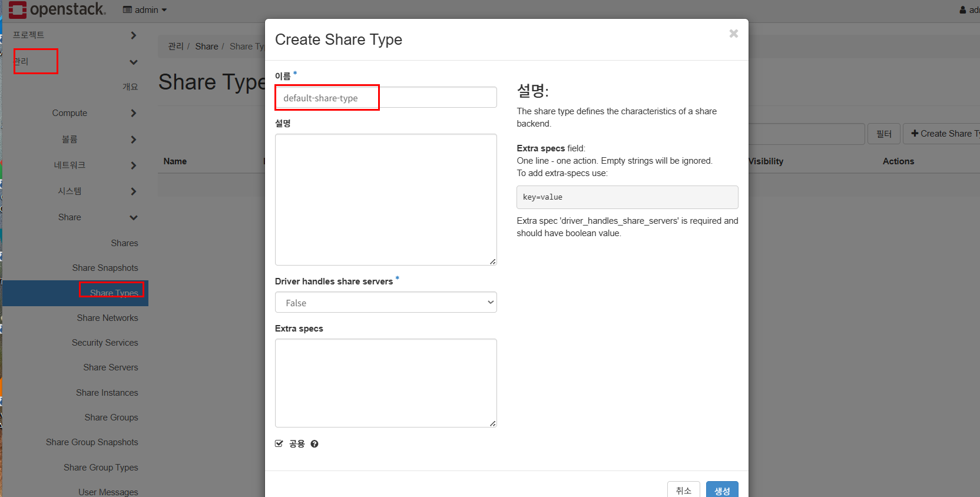Select Share Snapshots menu item
Image resolution: width=980 pixels, height=497 pixels.
click(105, 268)
